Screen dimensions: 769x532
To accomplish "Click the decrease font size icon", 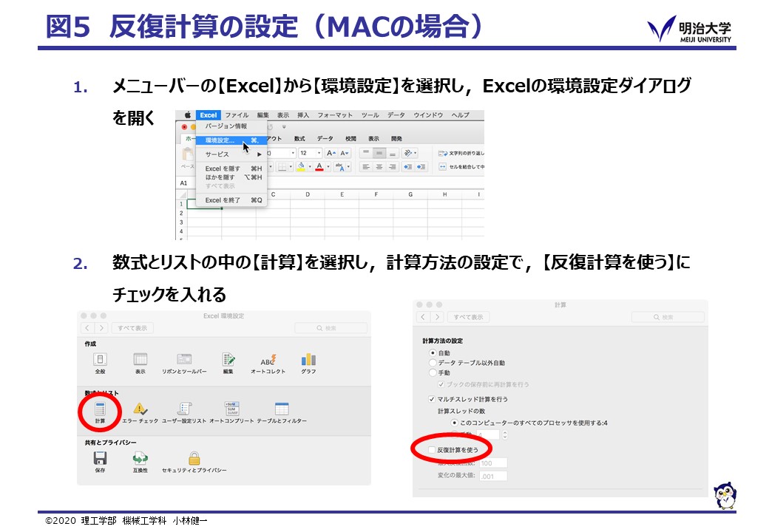I will point(345,154).
